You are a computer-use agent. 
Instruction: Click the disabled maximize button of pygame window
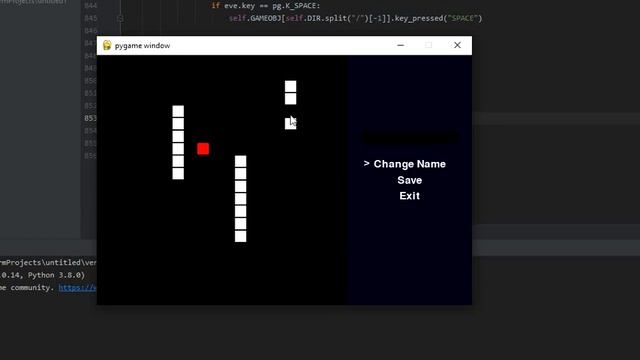tap(428, 45)
